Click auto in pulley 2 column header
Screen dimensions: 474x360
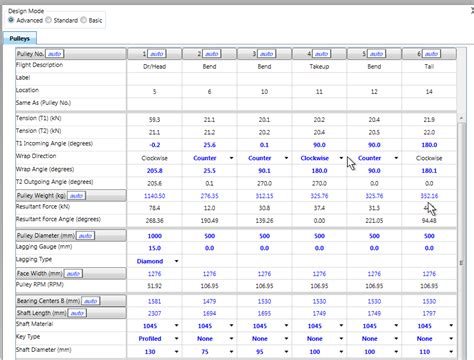click(212, 54)
